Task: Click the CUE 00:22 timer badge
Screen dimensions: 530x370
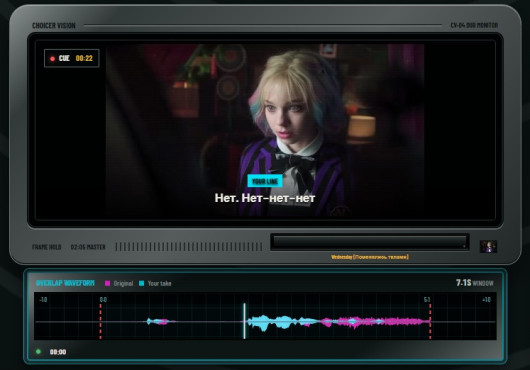Action: (x=72, y=58)
